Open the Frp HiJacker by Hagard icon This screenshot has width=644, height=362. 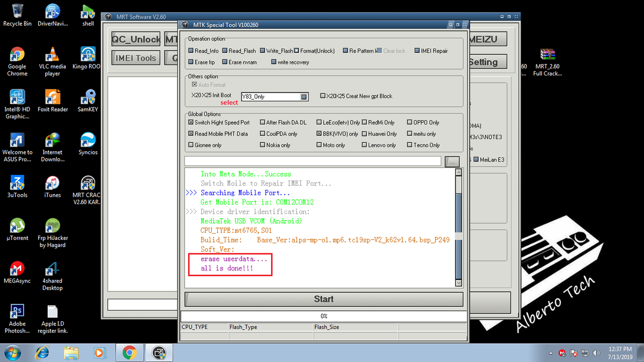(52, 233)
